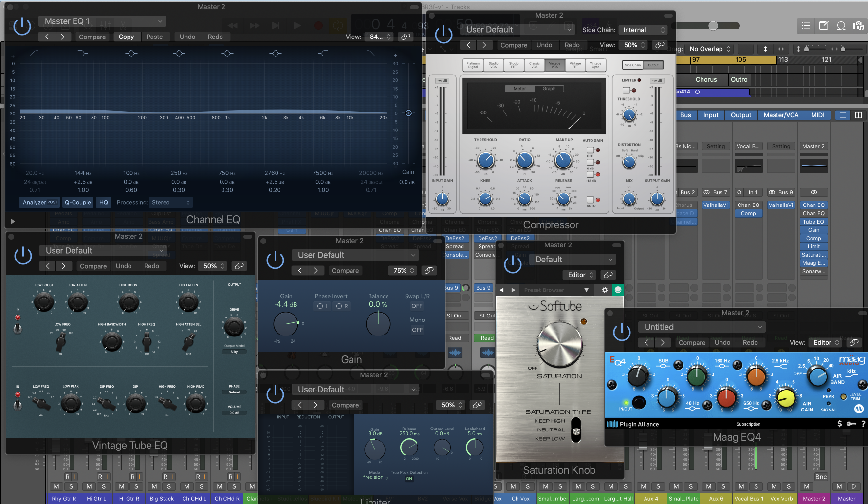
Task: Click waveform zoom icon in Tracks toolbar
Action: point(746,49)
